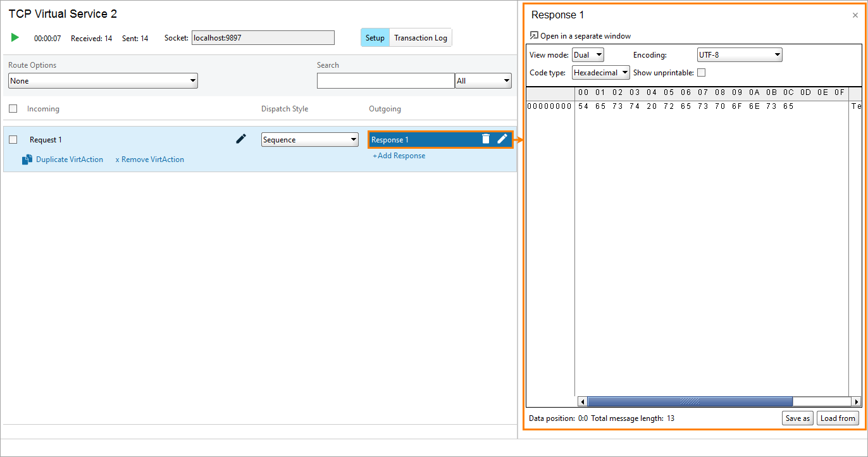Start the TCP virtual service
This screenshot has height=457, width=868.
coord(15,37)
